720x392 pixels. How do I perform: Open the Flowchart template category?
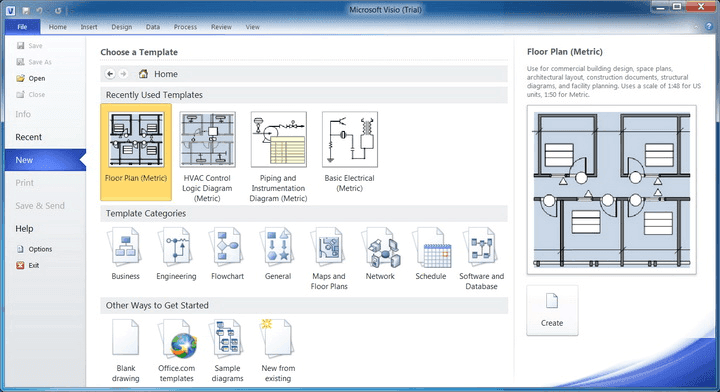coord(227,254)
